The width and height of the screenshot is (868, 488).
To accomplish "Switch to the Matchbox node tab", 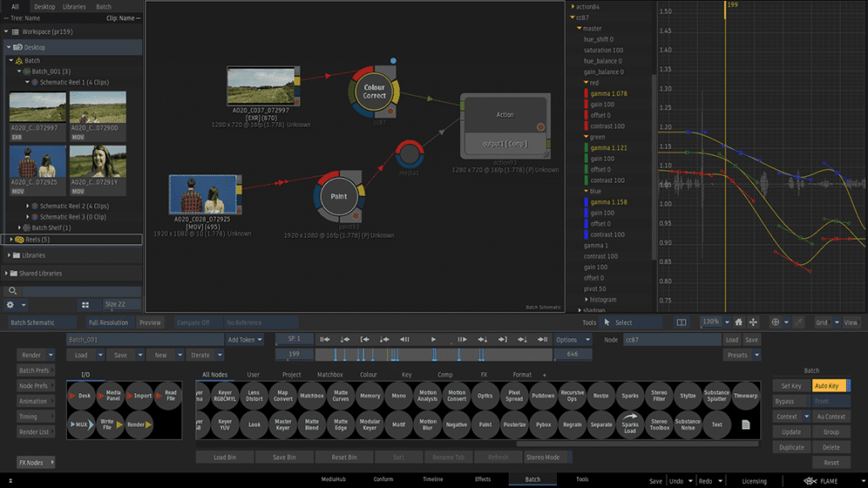I will [330, 374].
